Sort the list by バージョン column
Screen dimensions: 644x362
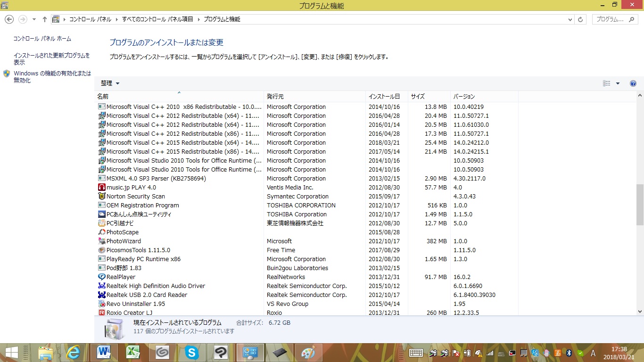tap(484, 97)
